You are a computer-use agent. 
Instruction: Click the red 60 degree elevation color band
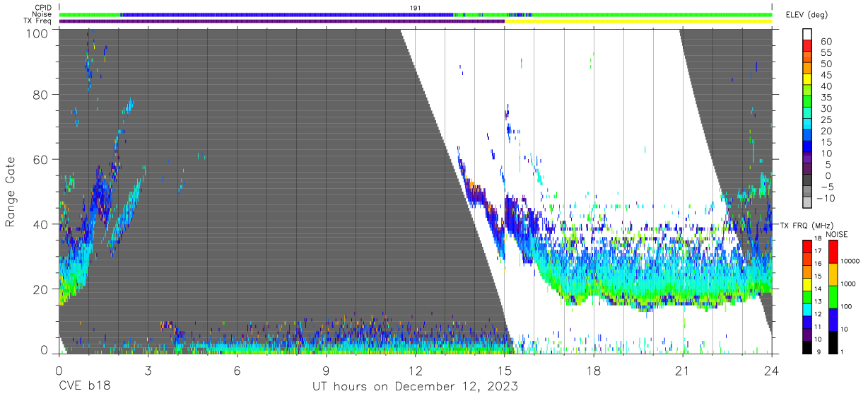tap(807, 46)
